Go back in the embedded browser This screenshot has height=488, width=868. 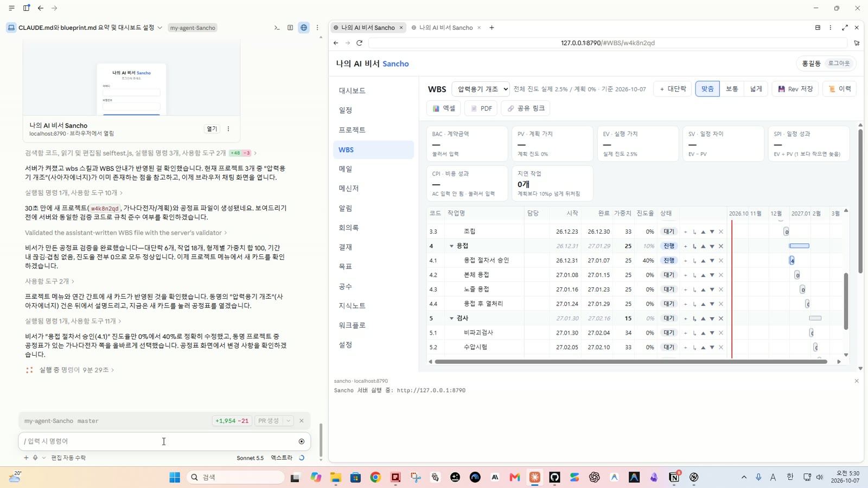[x=336, y=43]
